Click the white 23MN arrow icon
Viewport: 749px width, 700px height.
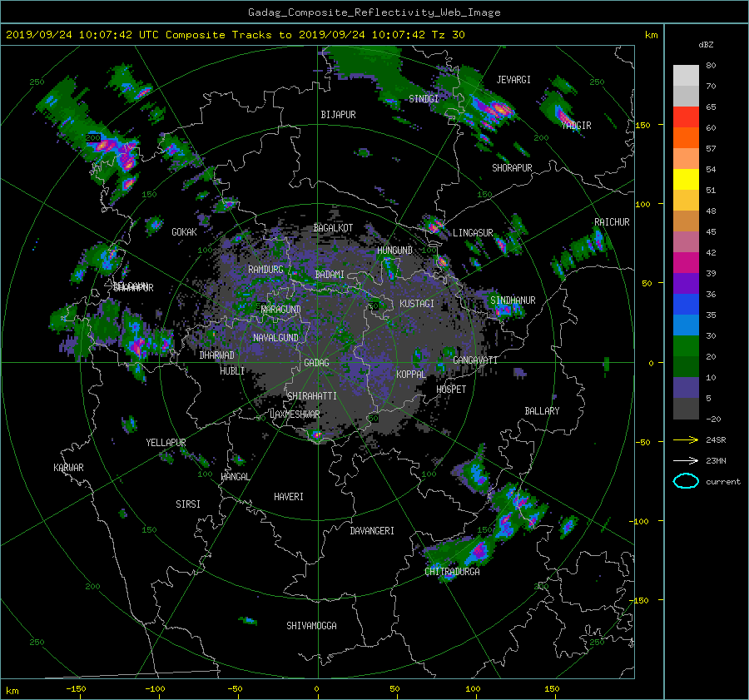(x=686, y=460)
